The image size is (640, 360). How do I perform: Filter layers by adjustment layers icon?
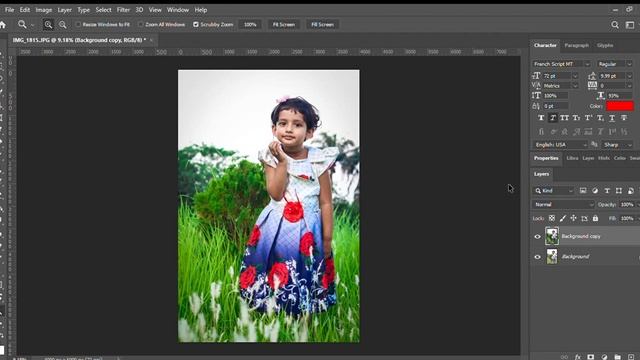click(x=595, y=191)
